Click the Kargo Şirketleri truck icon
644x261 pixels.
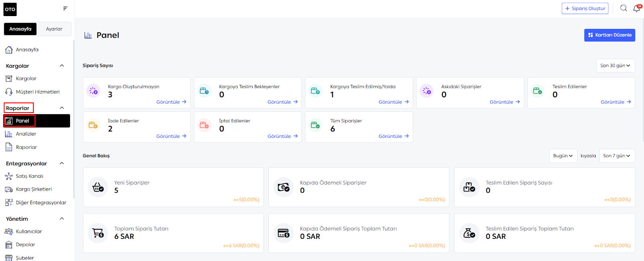[x=9, y=189]
